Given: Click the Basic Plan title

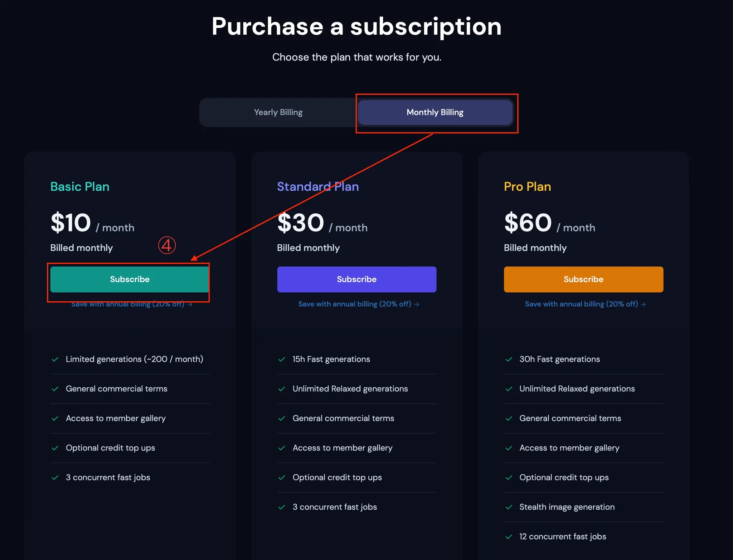Looking at the screenshot, I should (x=80, y=186).
